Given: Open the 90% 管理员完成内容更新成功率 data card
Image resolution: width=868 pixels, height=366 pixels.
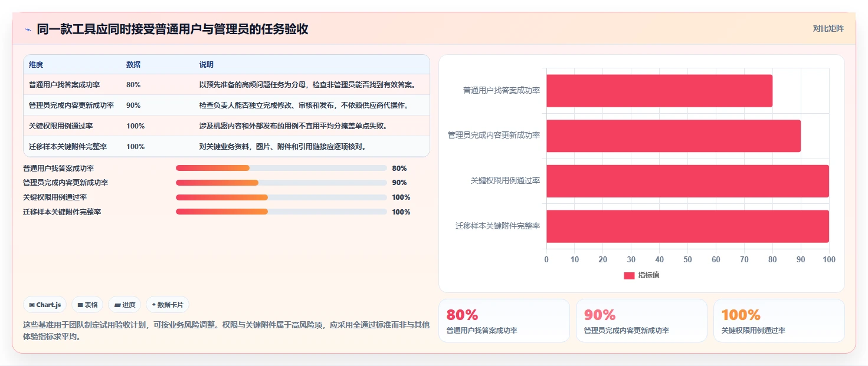Looking at the screenshot, I should tap(641, 321).
